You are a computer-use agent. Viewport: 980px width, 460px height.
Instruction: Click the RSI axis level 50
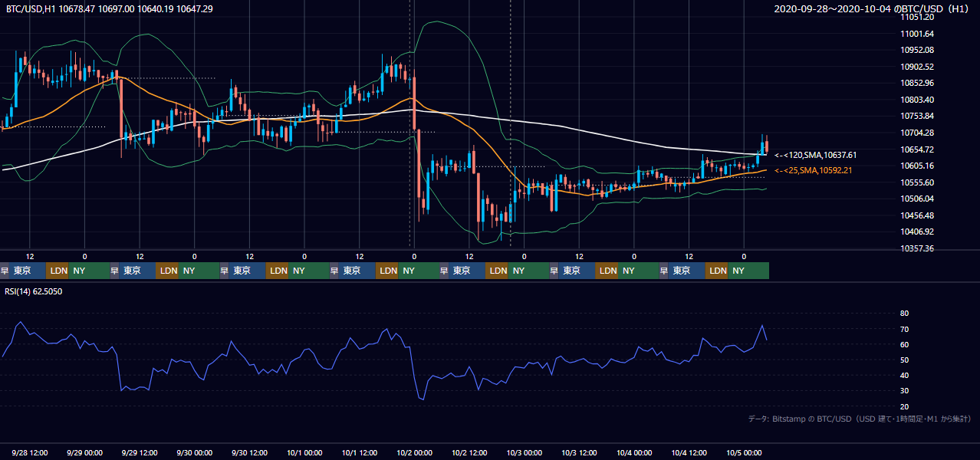click(904, 360)
